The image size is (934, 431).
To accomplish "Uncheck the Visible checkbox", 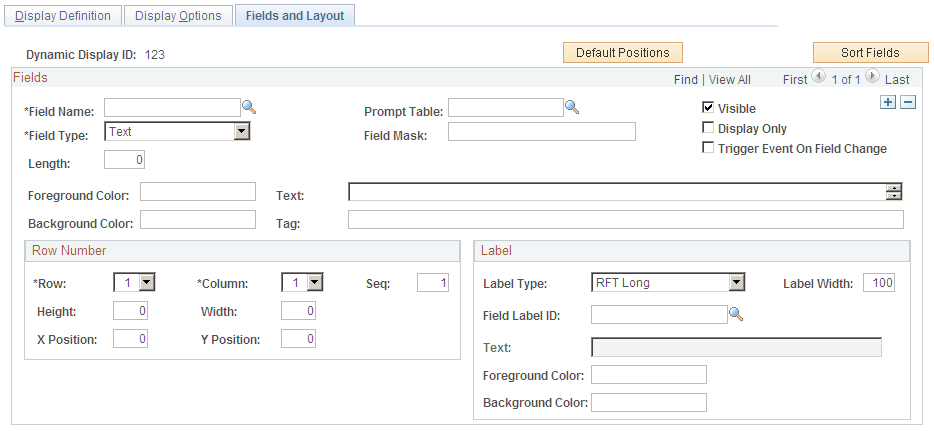I will coord(708,108).
